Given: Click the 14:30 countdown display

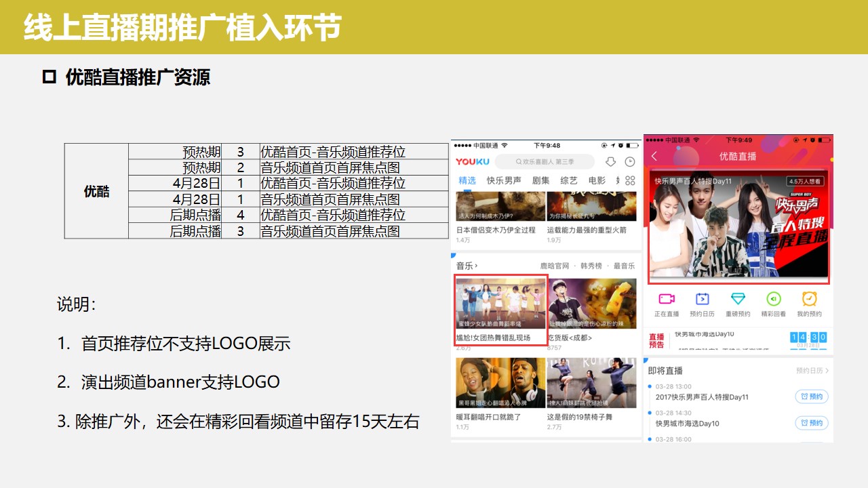Looking at the screenshot, I should 808,337.
